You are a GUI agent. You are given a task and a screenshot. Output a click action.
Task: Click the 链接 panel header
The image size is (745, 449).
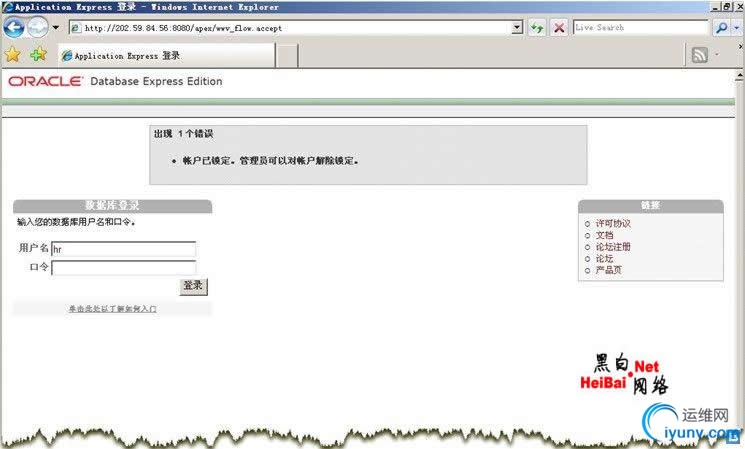coord(650,205)
